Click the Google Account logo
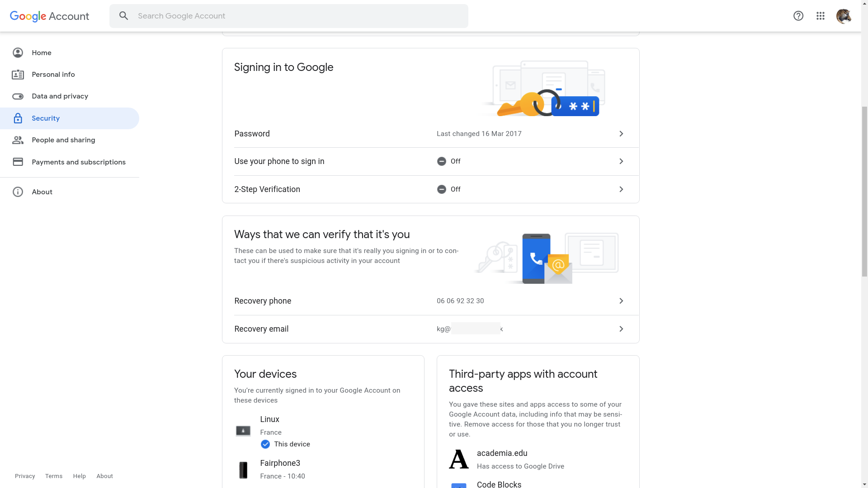Viewport: 868px width, 488px height. (49, 16)
